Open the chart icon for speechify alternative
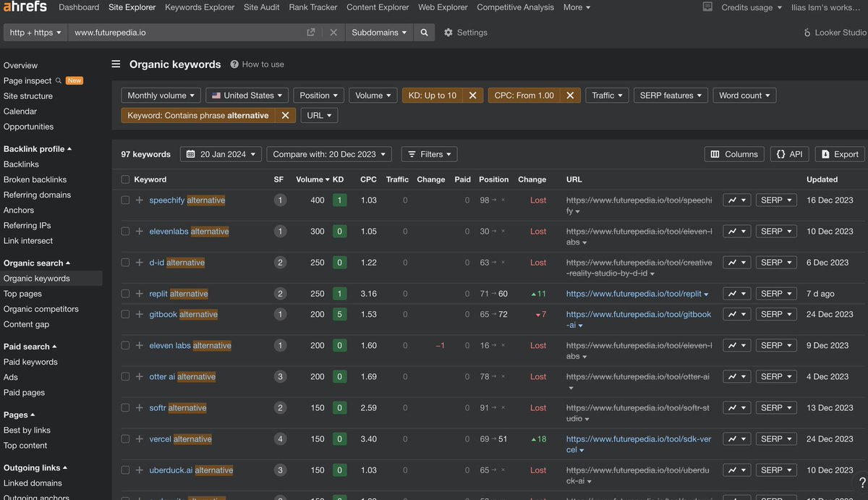Image resolution: width=868 pixels, height=500 pixels. click(737, 200)
